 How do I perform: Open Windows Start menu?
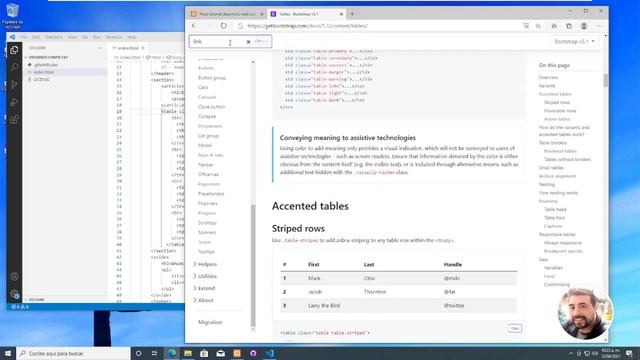8,353
